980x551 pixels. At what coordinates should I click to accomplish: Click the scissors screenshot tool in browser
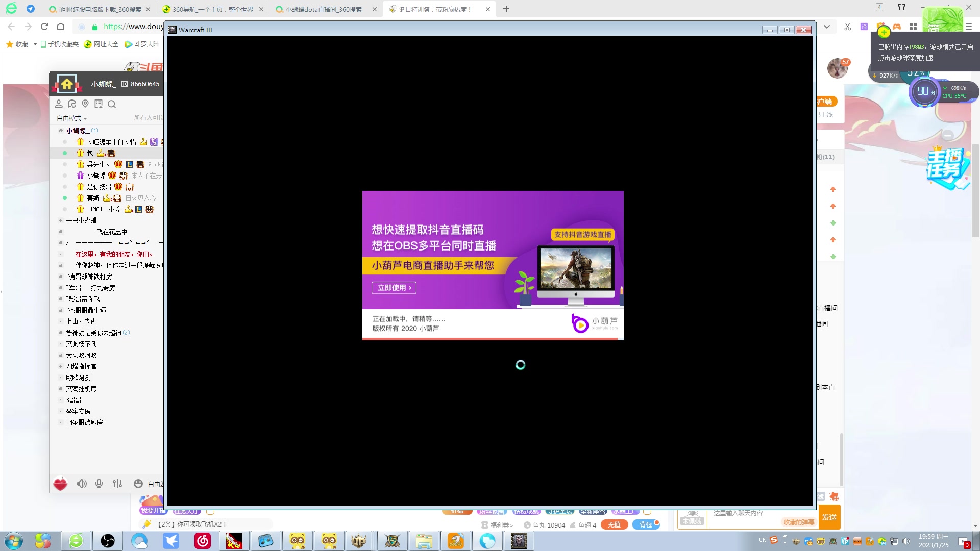coord(848,27)
